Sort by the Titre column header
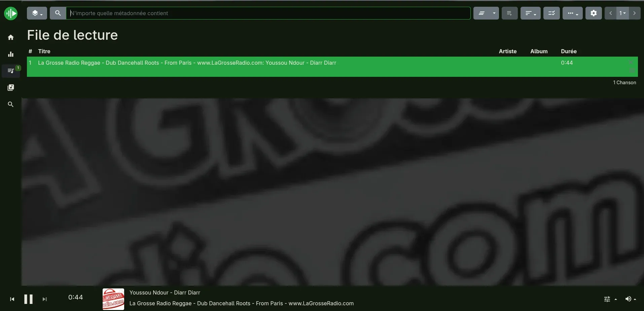 (44, 51)
